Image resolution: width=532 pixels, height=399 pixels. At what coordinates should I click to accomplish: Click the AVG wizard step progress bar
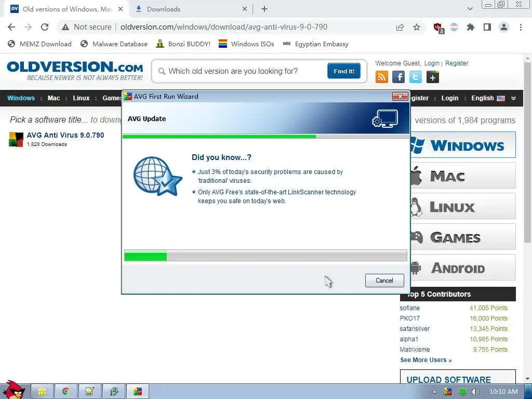(x=265, y=137)
